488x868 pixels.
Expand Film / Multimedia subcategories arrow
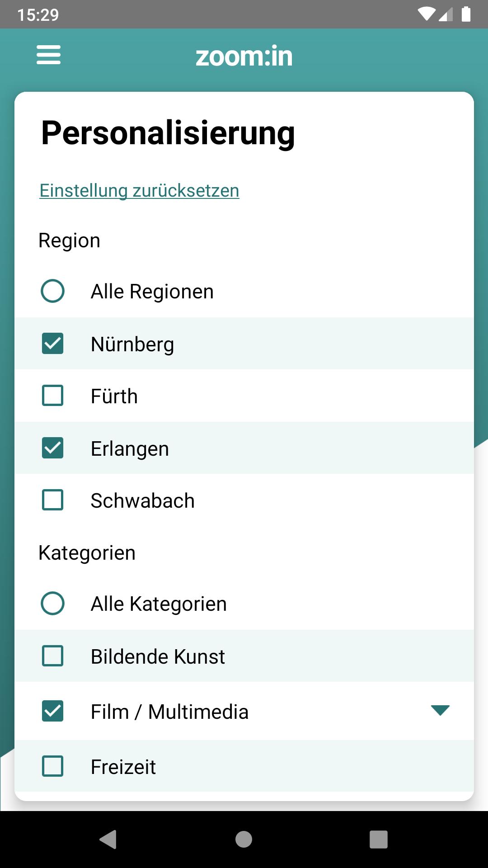point(440,710)
